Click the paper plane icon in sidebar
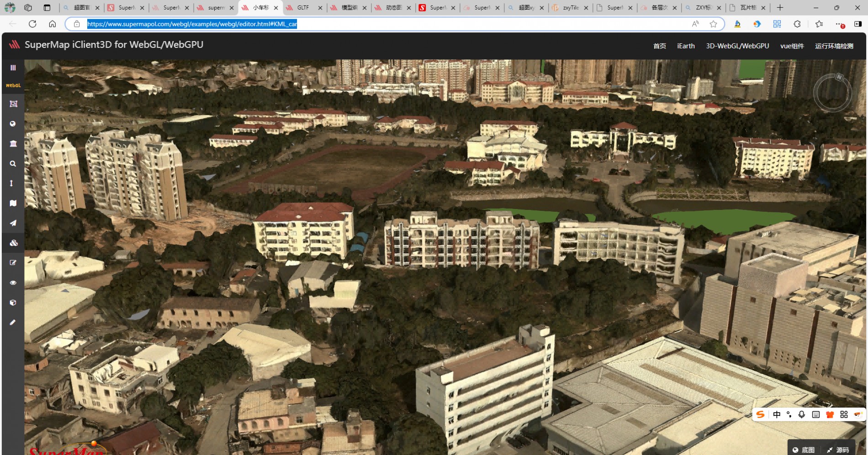 pyautogui.click(x=13, y=223)
